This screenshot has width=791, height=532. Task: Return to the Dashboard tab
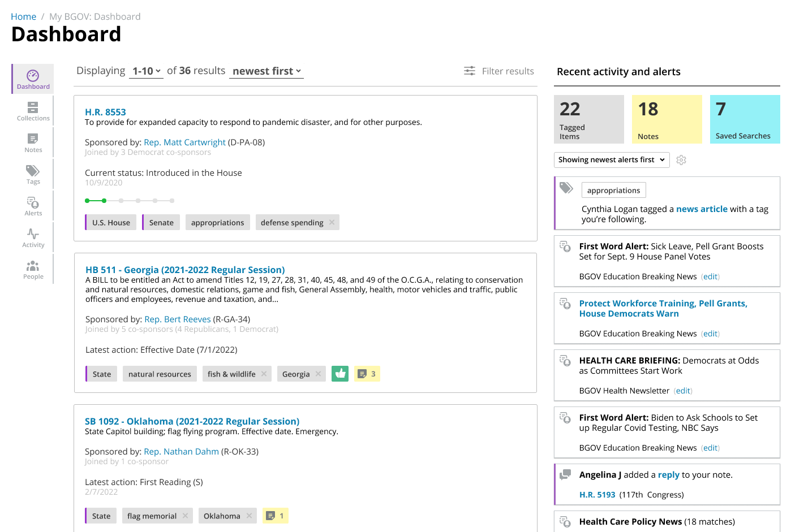point(32,79)
